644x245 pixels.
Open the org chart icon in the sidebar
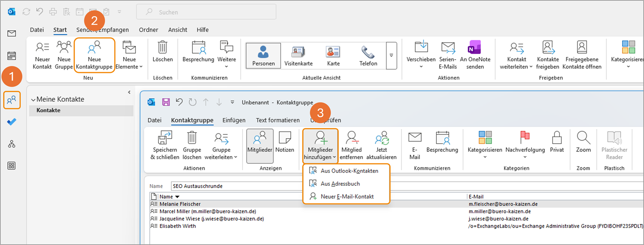(x=12, y=144)
